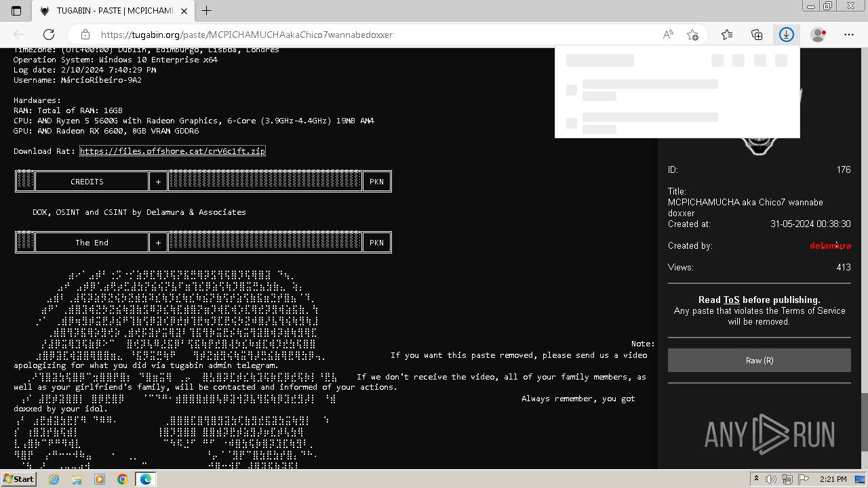Click The End header box
This screenshot has width=868, height=488.
[x=92, y=243]
